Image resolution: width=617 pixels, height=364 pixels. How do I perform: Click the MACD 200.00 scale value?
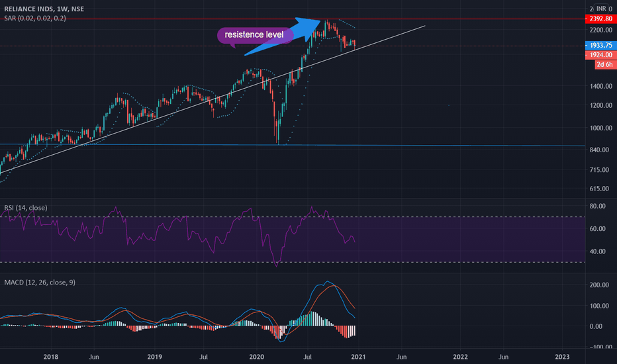599,285
